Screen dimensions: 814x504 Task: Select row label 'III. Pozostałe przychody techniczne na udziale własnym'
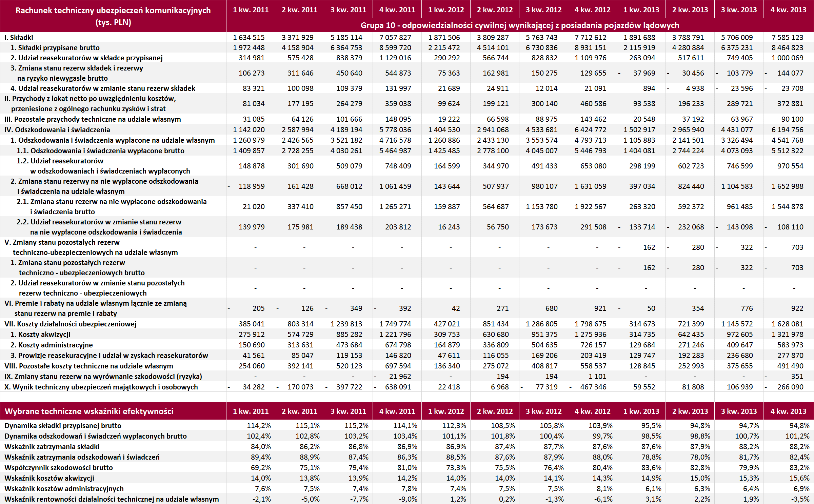point(93,119)
